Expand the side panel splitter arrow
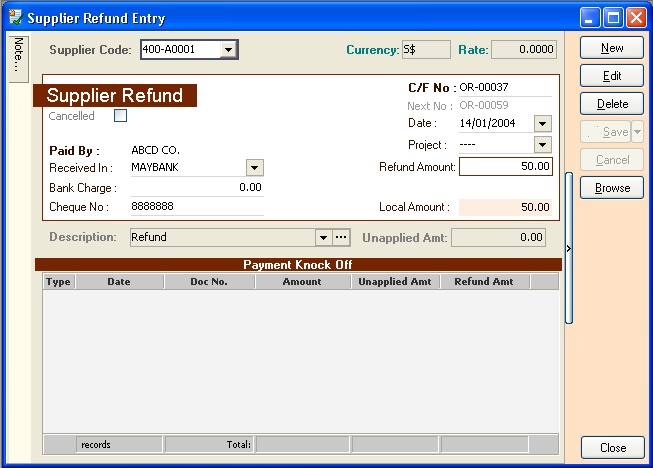Viewport: 653px width, 468px height. pos(569,248)
